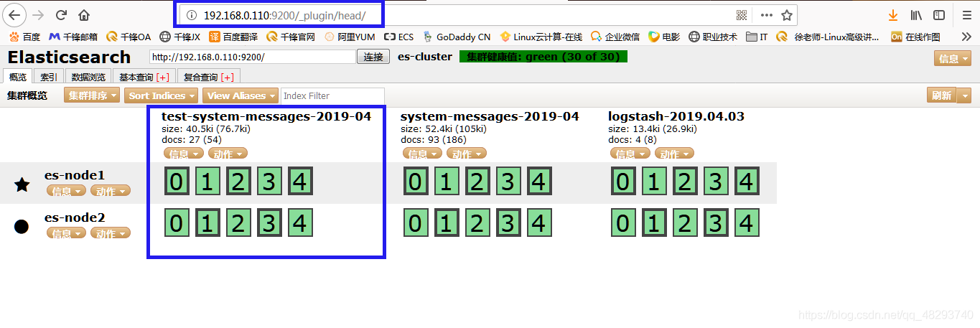Screen dimensions: 980x328
Task: Click the es-node1 master star icon
Action: 22,184
